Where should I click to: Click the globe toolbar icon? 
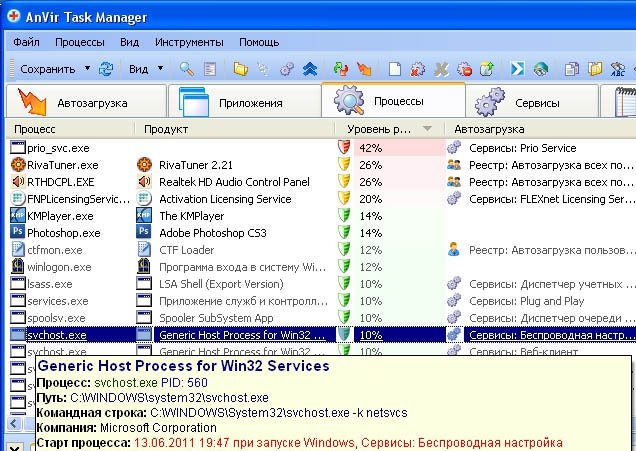[541, 69]
